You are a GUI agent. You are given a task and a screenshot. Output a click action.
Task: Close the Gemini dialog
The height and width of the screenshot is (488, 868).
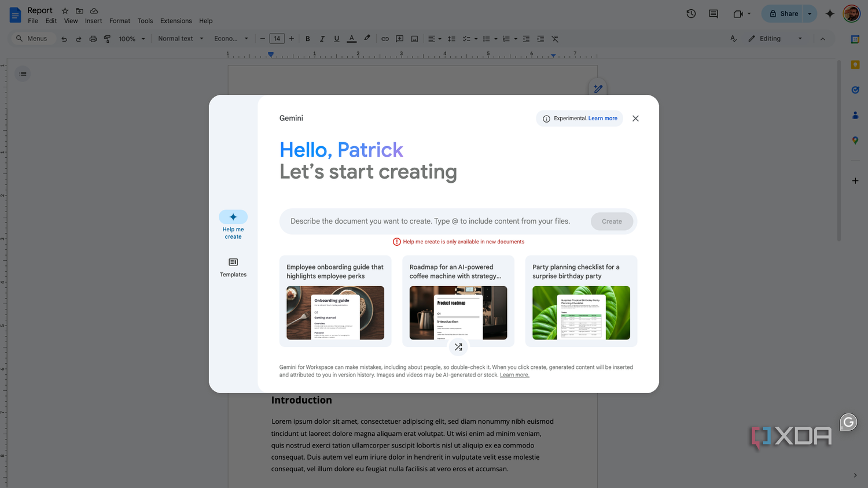pyautogui.click(x=635, y=119)
